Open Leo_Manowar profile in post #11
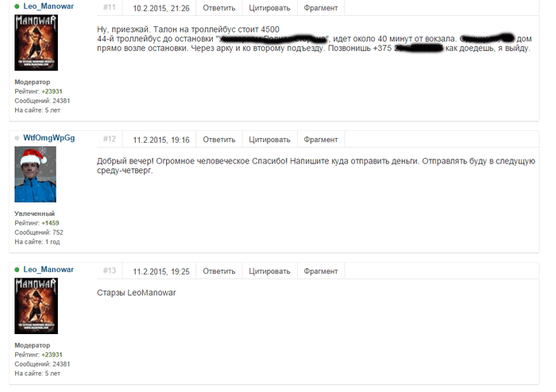The width and height of the screenshot is (556, 392). [48, 6]
